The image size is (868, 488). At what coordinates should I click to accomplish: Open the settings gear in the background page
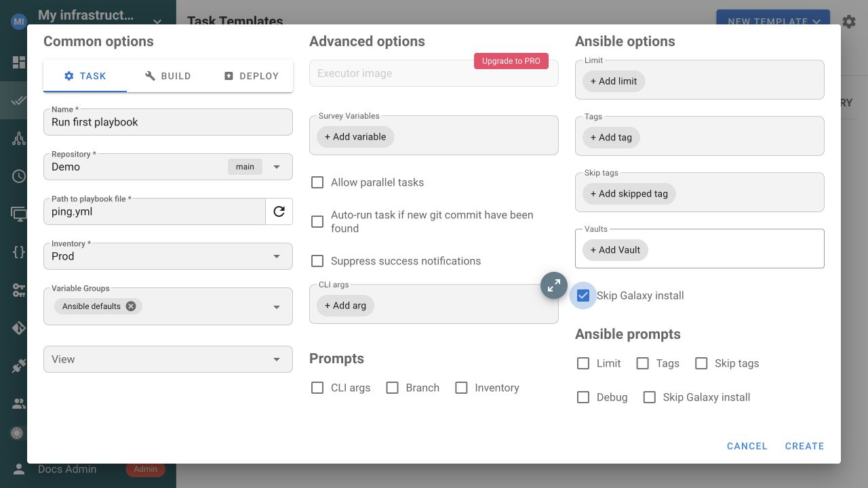849,22
